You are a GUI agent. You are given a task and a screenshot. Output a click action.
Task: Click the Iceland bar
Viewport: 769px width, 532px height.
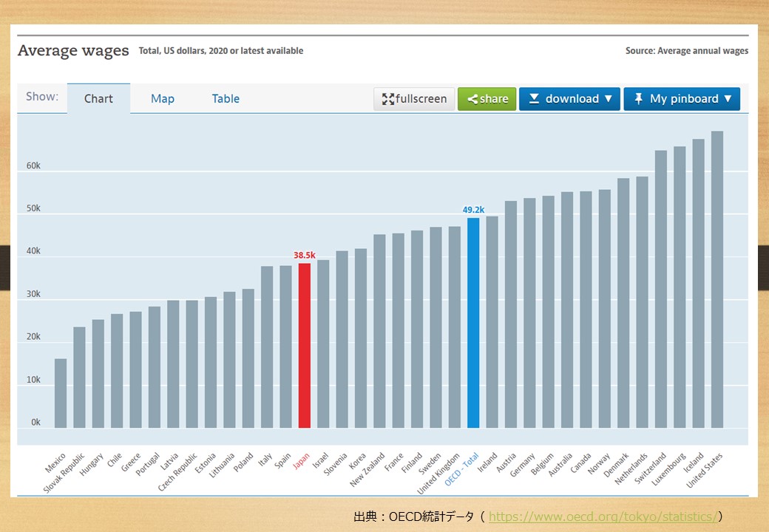coord(698,284)
